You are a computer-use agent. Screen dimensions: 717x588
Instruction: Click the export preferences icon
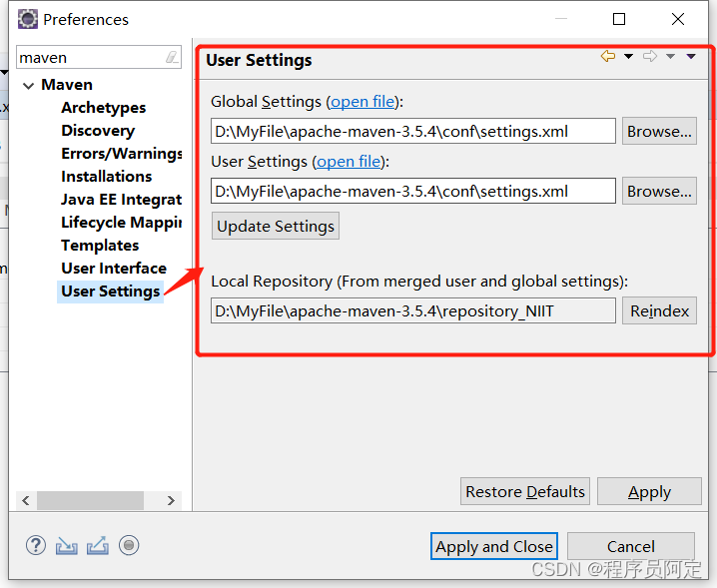98,545
